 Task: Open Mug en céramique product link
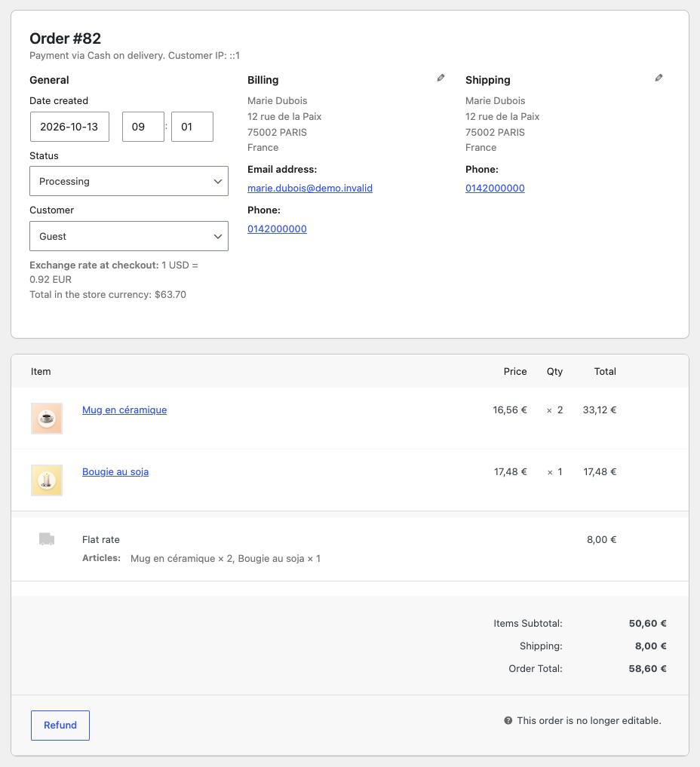(124, 410)
